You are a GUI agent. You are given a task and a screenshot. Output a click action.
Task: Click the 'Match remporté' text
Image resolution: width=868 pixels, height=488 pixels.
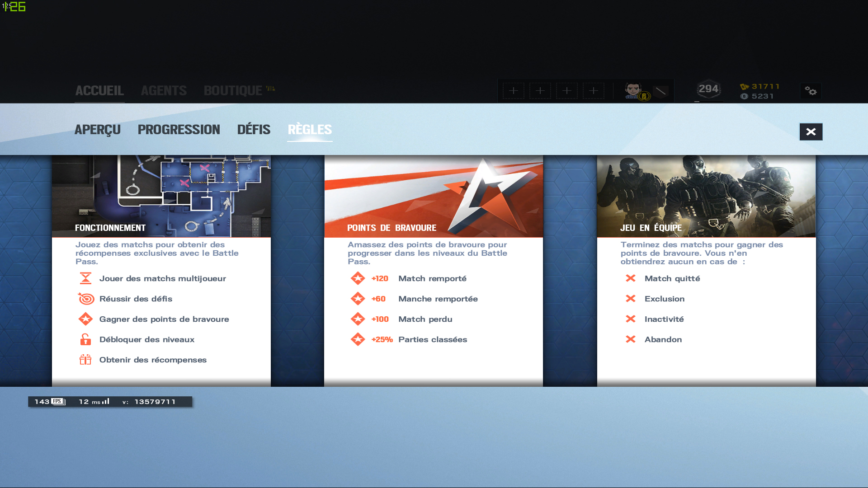[x=432, y=279]
